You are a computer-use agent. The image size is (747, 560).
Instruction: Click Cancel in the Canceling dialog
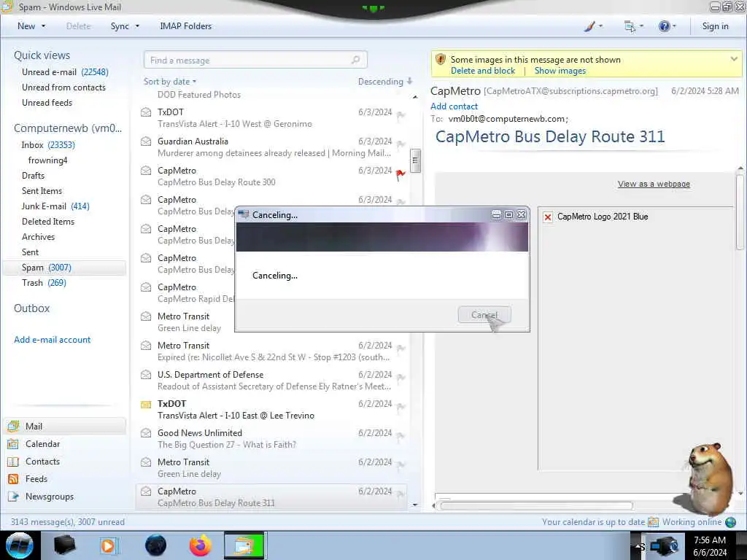tap(484, 315)
